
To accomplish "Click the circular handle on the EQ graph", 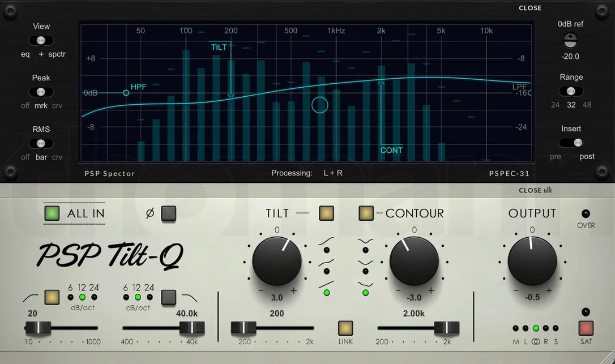I will tap(319, 105).
